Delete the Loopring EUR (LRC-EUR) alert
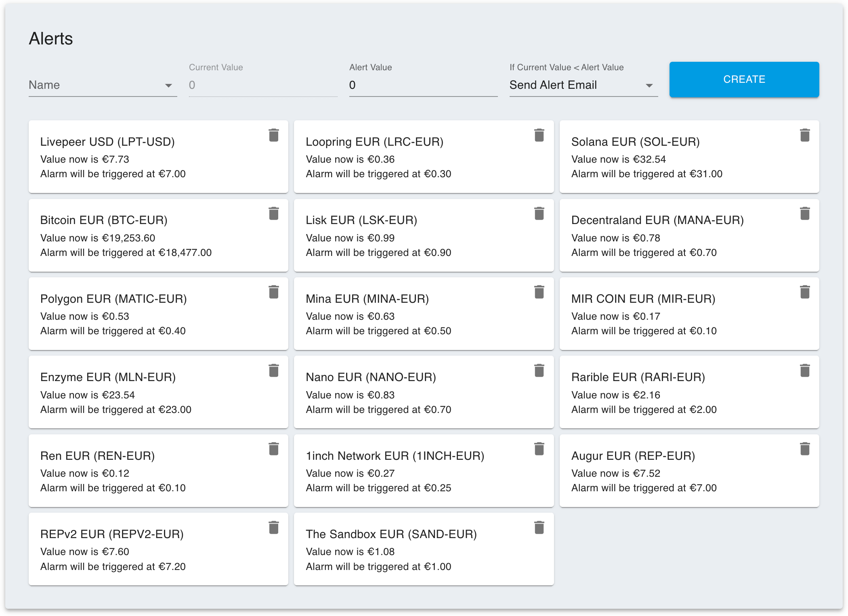 [x=539, y=135]
